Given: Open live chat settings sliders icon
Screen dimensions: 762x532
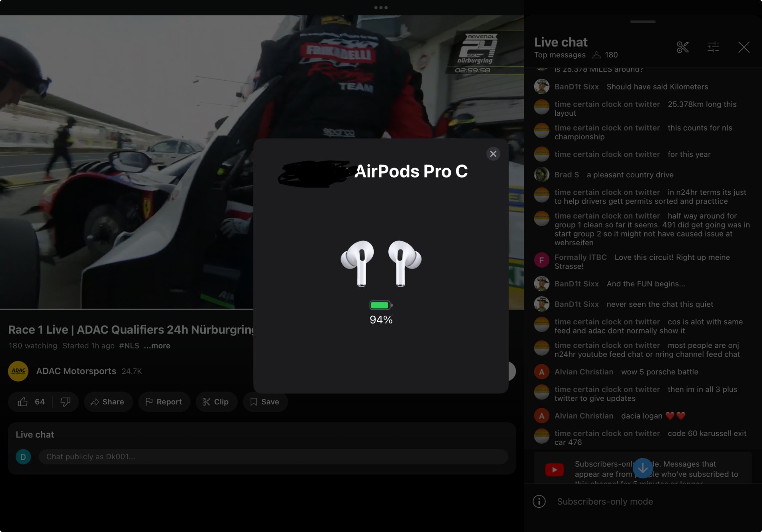Looking at the screenshot, I should click(713, 47).
